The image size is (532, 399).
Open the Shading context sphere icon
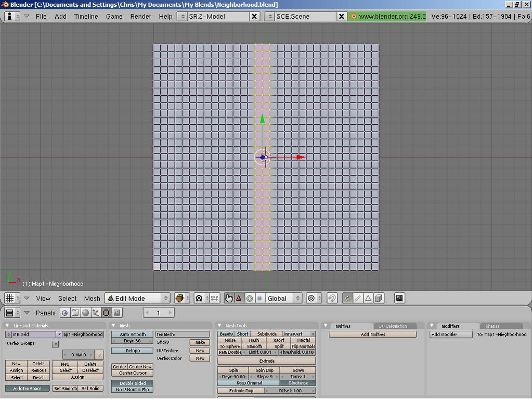click(x=85, y=313)
